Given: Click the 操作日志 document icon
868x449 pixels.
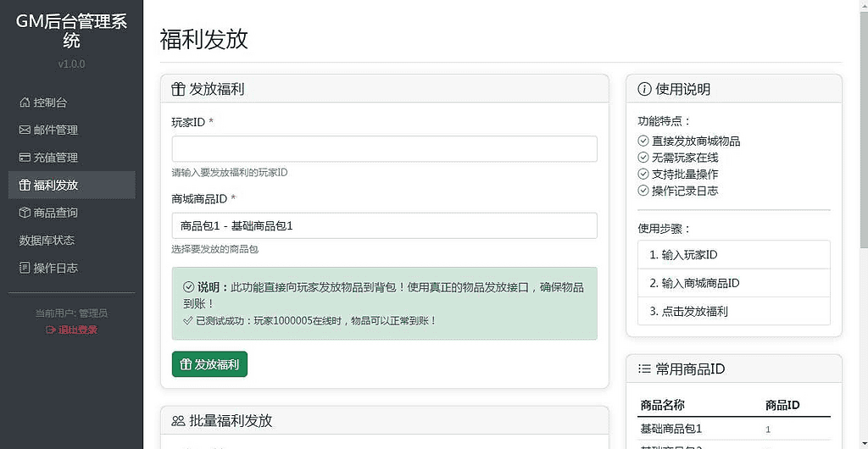Looking at the screenshot, I should pos(25,268).
